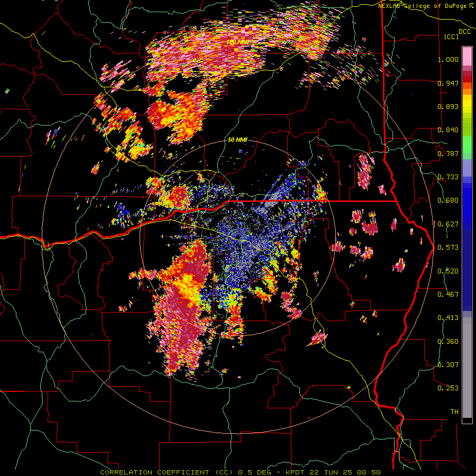
Task: Click the radar site center dot
Action: click(x=237, y=238)
